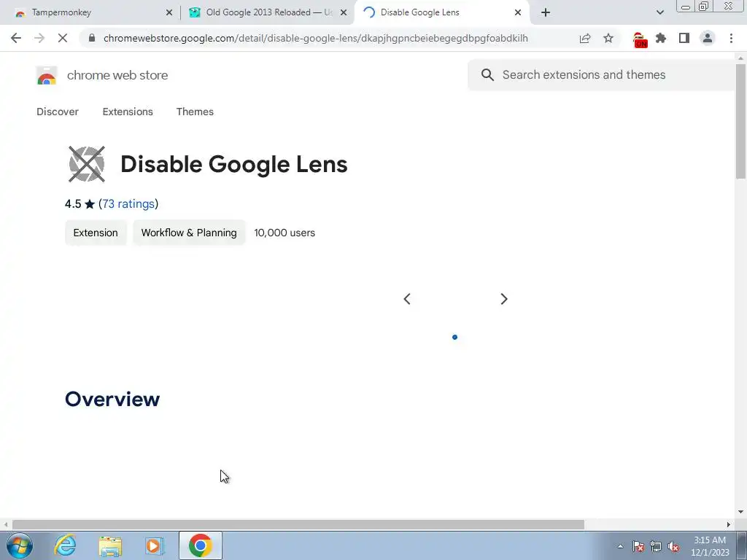747x560 pixels.
Task: Show next screenshot in carousel
Action: pyautogui.click(x=504, y=299)
